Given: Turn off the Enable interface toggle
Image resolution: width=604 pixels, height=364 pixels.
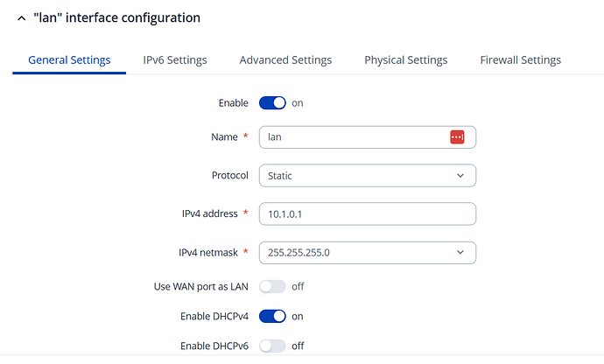Looking at the screenshot, I should (x=272, y=103).
